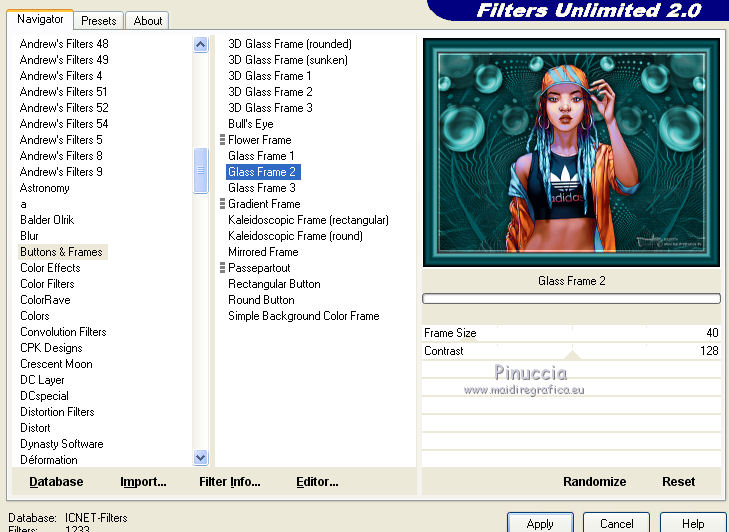Select Andrew's Filters 51 category

point(63,92)
